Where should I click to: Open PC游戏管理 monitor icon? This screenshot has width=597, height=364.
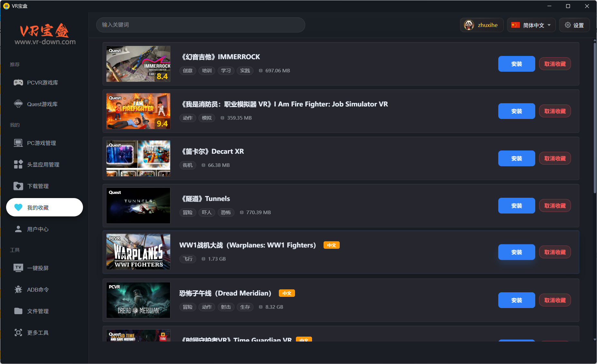pos(18,143)
